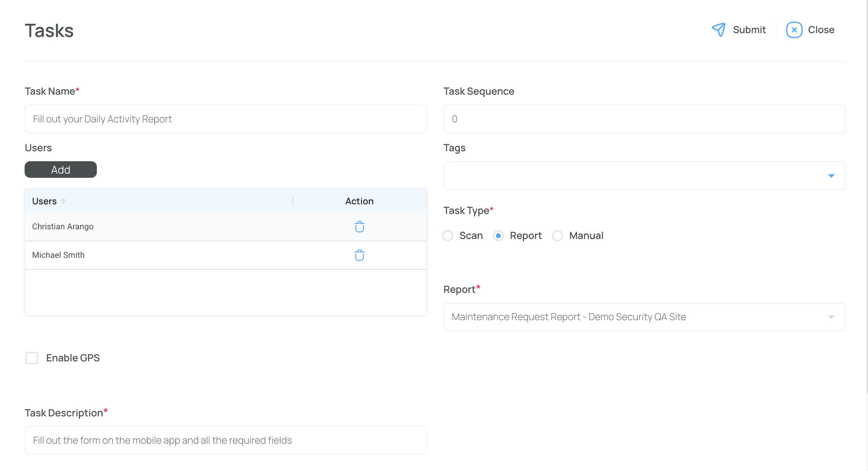The width and height of the screenshot is (868, 471).
Task: Click the Action column header
Action: [359, 201]
